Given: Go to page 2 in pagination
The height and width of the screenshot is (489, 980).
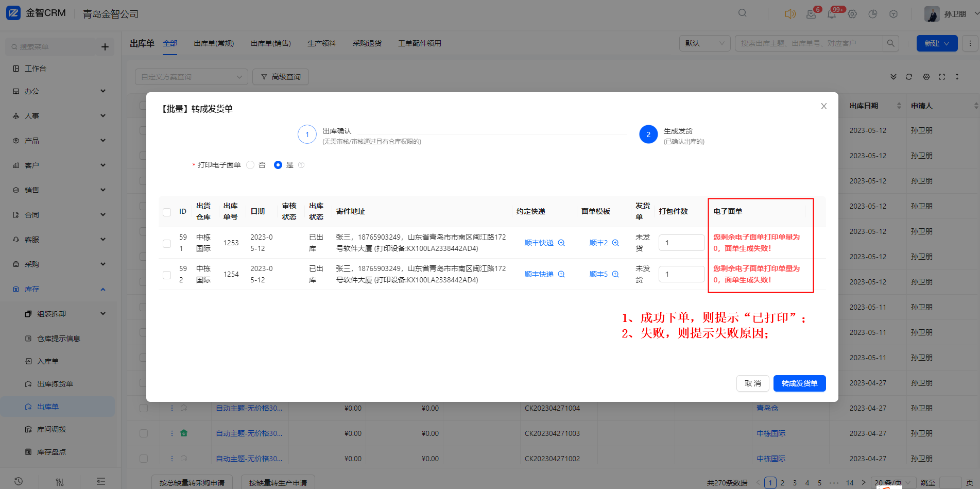Looking at the screenshot, I should (782, 483).
